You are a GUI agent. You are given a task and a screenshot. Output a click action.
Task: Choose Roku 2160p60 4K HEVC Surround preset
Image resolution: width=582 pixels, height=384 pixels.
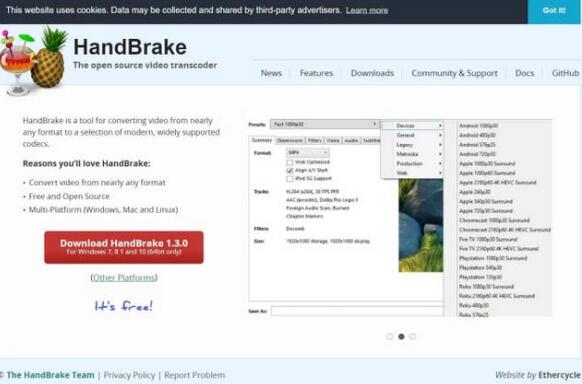(x=497, y=296)
